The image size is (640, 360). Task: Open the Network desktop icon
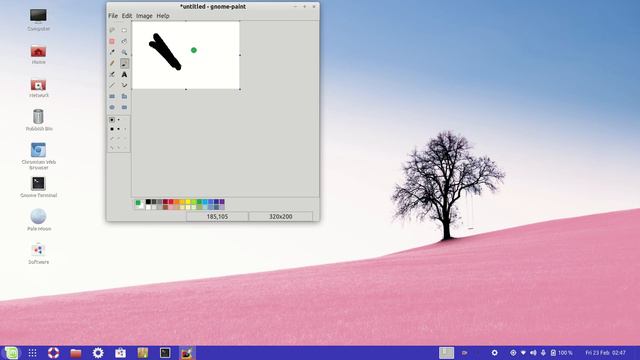pyautogui.click(x=38, y=85)
